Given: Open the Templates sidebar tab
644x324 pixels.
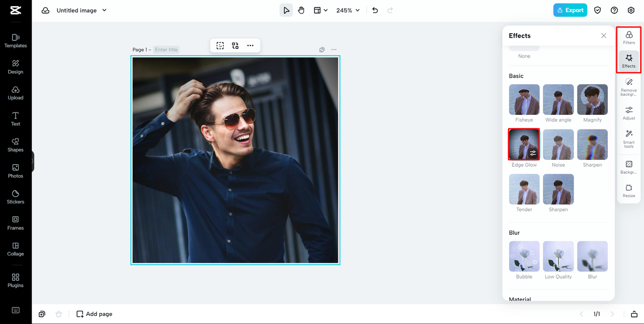Looking at the screenshot, I should point(16,40).
